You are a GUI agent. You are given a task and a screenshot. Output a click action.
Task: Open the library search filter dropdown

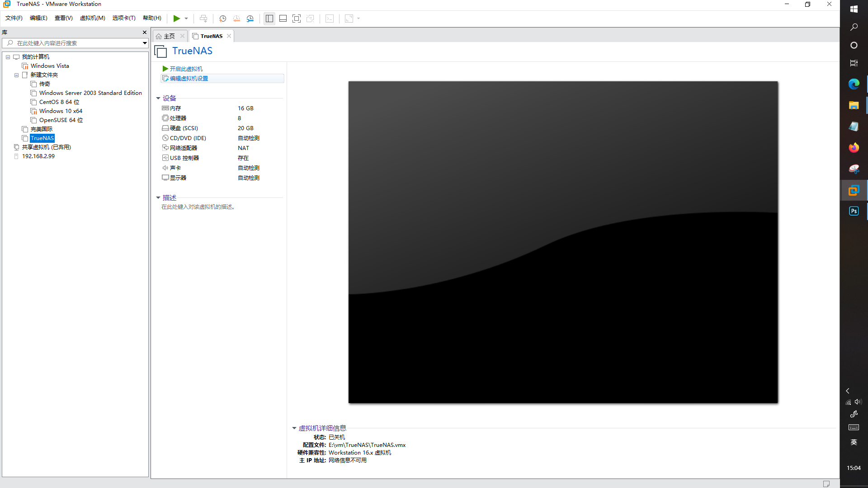click(x=145, y=43)
